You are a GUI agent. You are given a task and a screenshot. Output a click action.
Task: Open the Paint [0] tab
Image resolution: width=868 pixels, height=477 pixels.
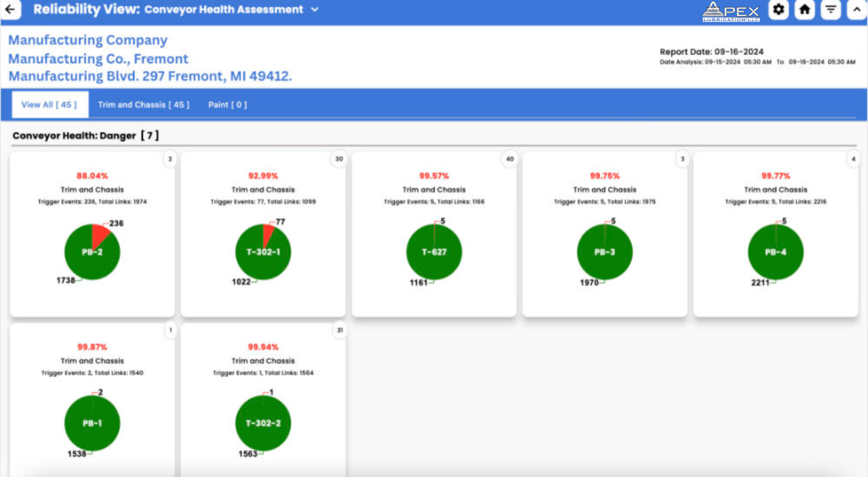tap(227, 105)
